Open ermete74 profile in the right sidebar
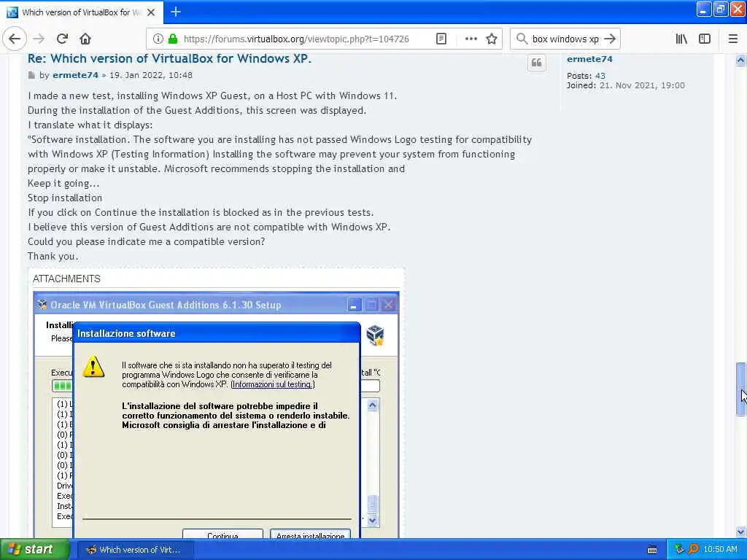 click(589, 59)
